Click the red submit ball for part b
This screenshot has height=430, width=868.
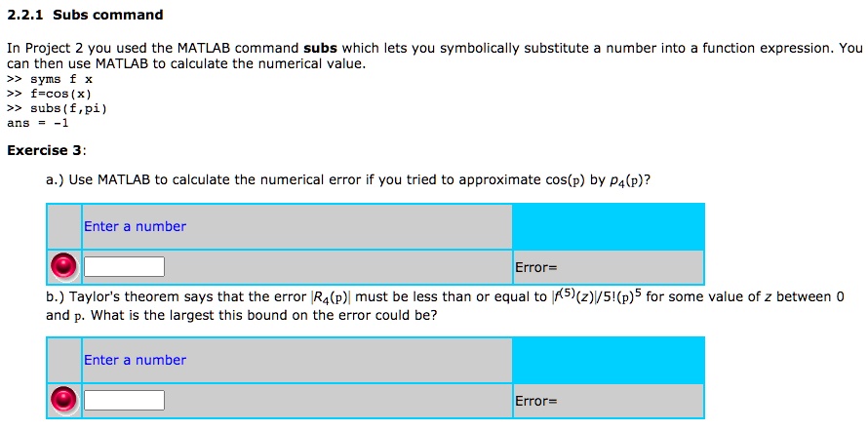(x=64, y=400)
